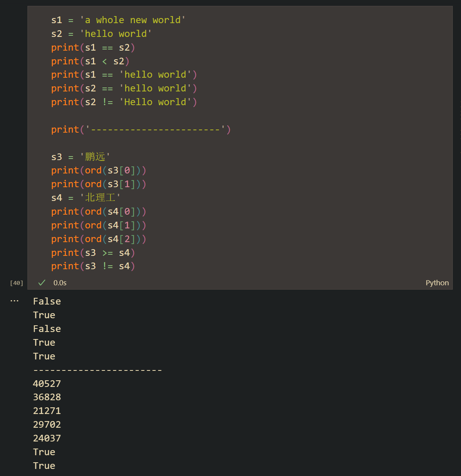Click the 0.0s execution time label

60,283
